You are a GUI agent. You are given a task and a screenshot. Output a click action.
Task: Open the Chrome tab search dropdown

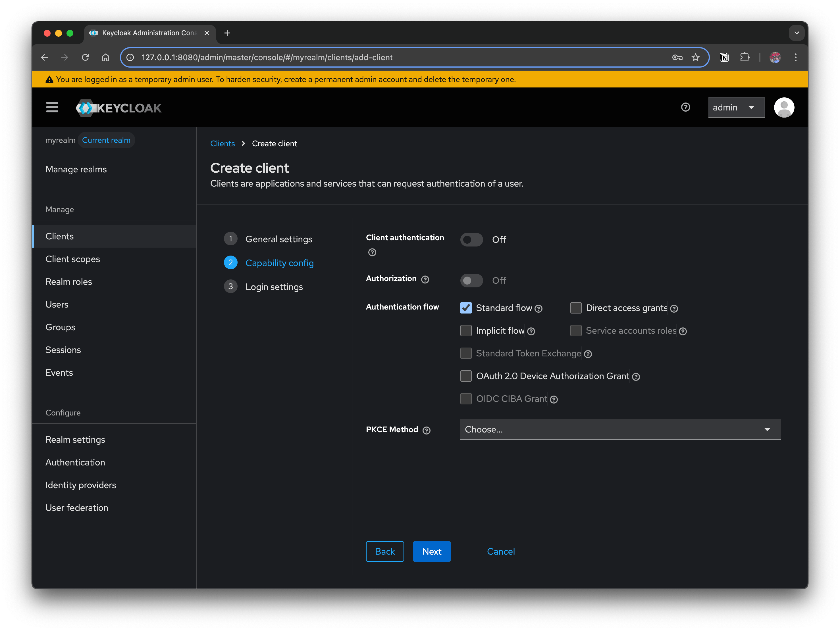pos(796,33)
